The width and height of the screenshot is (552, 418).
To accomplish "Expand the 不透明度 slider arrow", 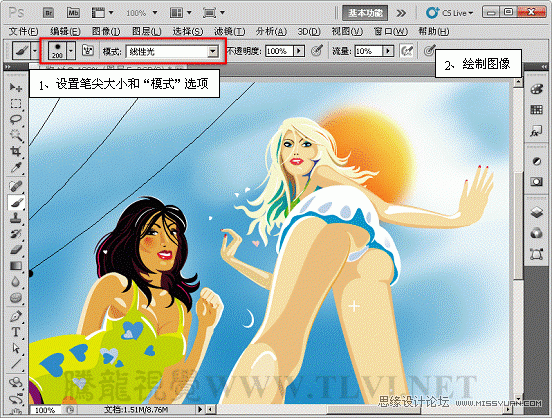I will (299, 51).
